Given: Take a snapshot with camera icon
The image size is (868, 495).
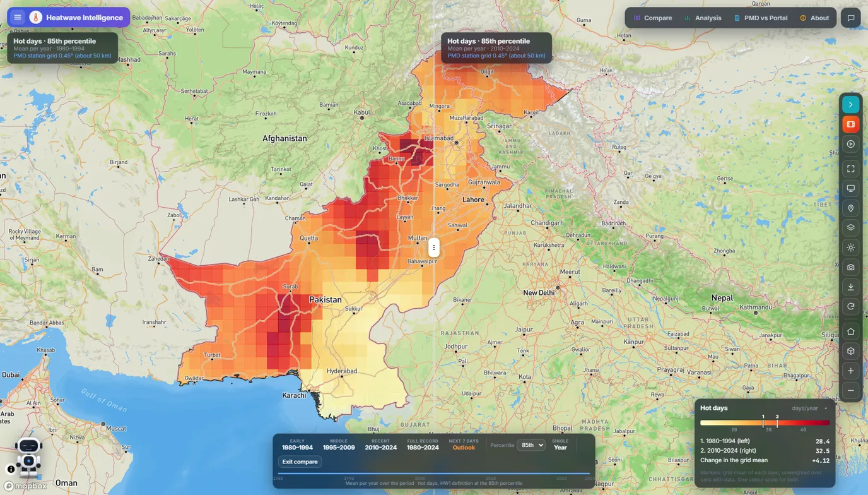Looking at the screenshot, I should click(851, 267).
